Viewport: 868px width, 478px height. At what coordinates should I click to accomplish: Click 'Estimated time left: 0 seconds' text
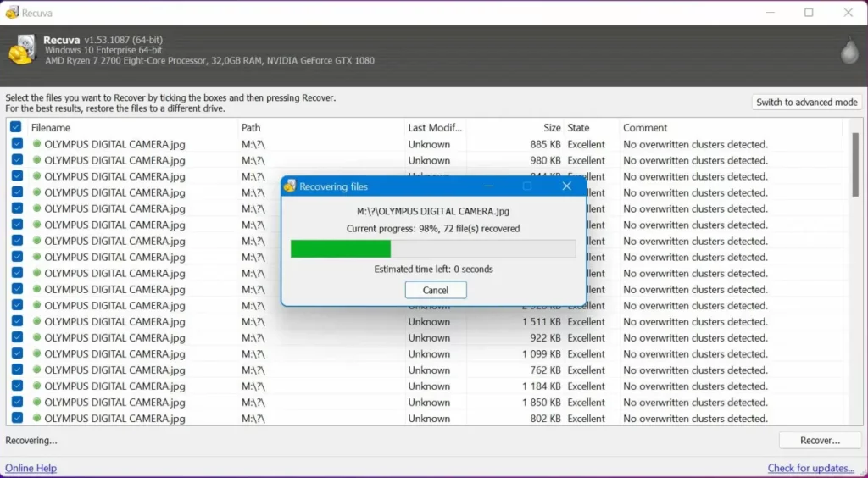point(433,270)
